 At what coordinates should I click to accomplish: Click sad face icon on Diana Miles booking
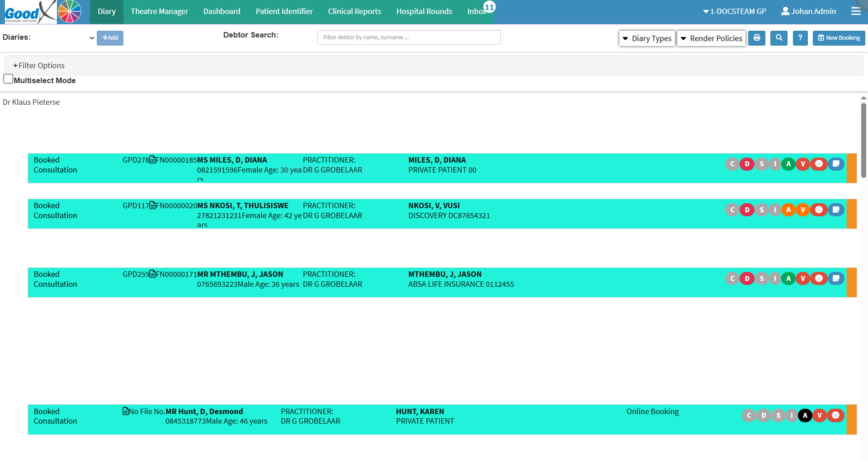tap(819, 164)
